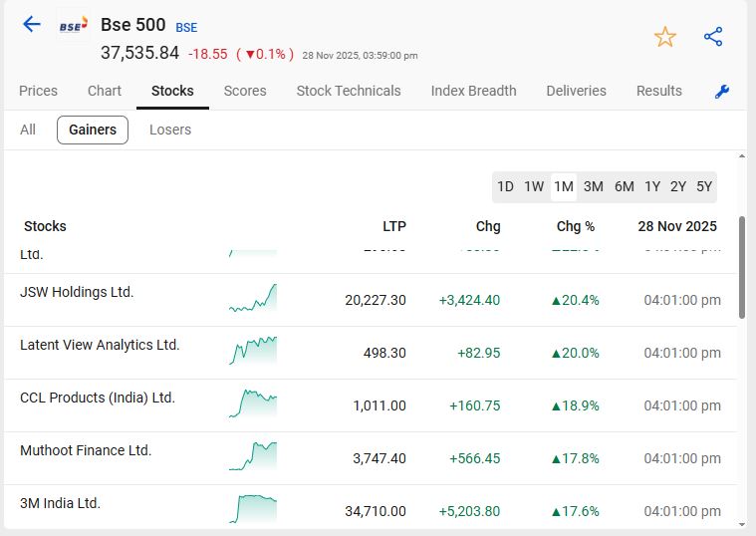Viewport: 756px width, 536px height.
Task: Click the back arrow icon
Action: (32, 25)
